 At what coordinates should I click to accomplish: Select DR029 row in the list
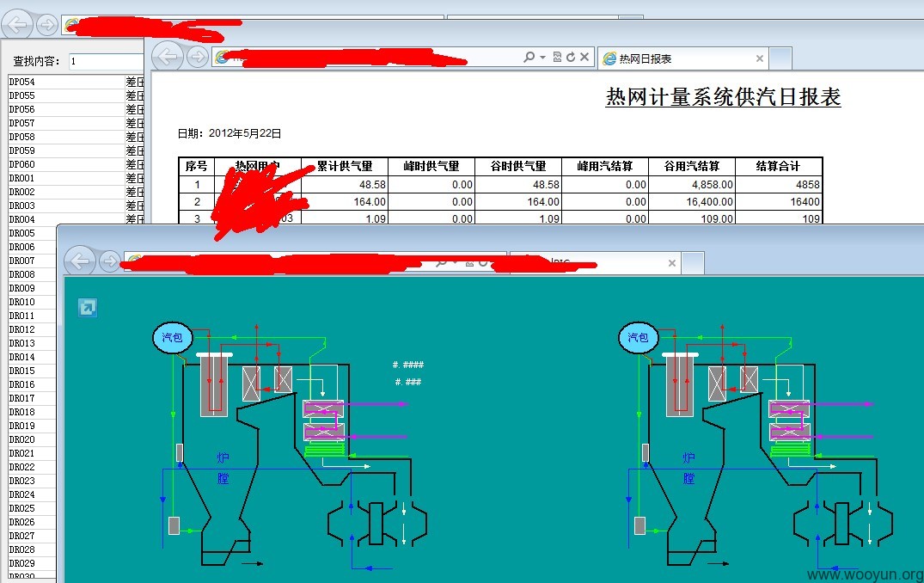pyautogui.click(x=32, y=563)
